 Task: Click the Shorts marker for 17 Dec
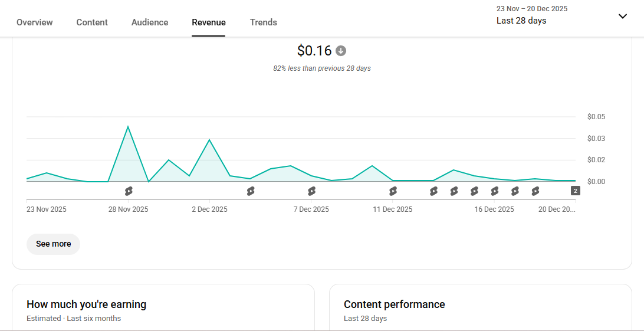tap(515, 191)
